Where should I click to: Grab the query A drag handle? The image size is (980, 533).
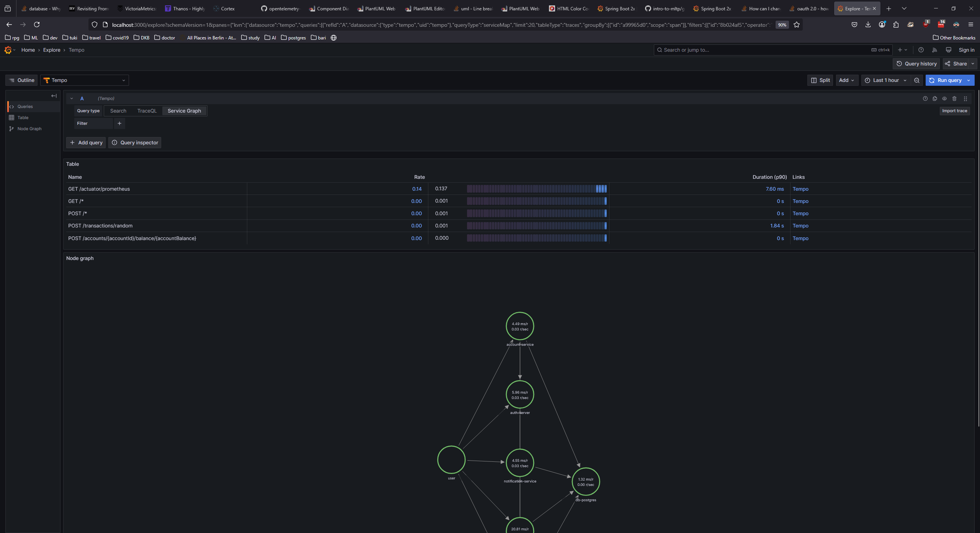tap(965, 99)
